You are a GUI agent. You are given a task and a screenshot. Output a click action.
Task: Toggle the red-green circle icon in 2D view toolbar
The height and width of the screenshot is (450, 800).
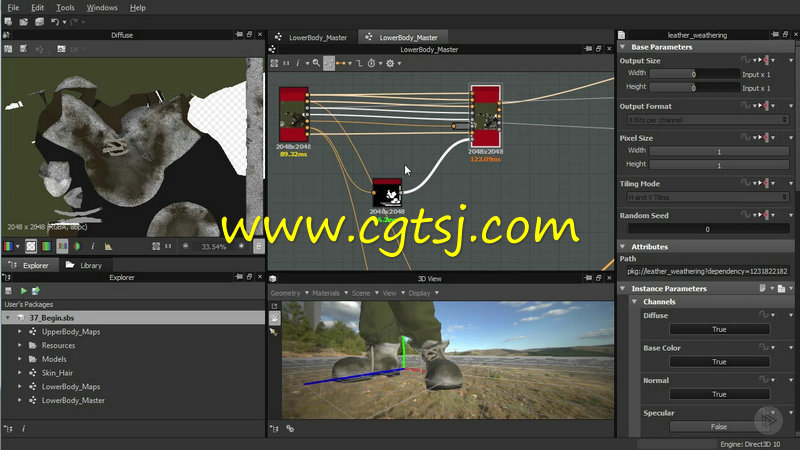pyautogui.click(x=77, y=246)
